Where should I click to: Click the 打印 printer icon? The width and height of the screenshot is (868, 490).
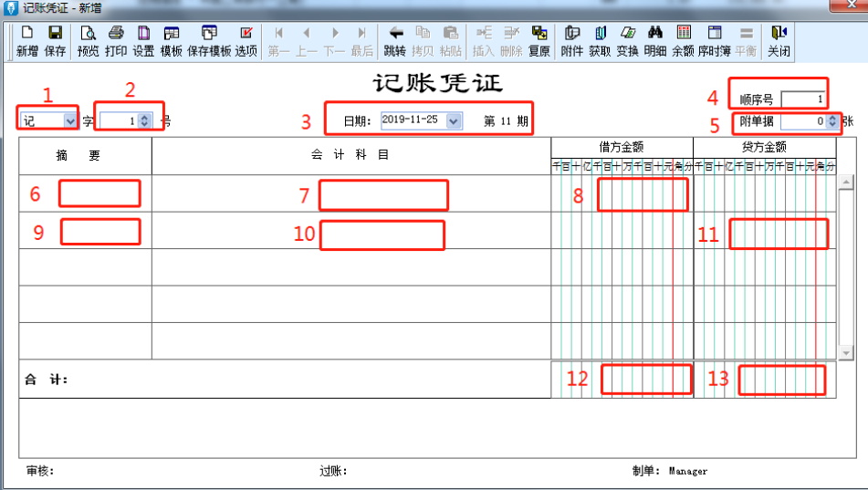tap(116, 41)
